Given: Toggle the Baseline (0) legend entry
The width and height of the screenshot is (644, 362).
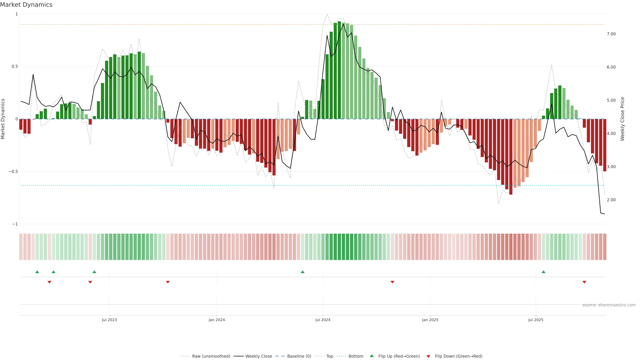Looking at the screenshot, I should [299, 356].
